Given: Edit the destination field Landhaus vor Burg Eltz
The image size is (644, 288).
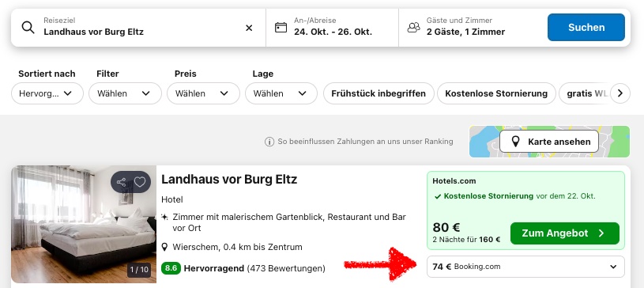Looking at the screenshot, I should click(138, 28).
